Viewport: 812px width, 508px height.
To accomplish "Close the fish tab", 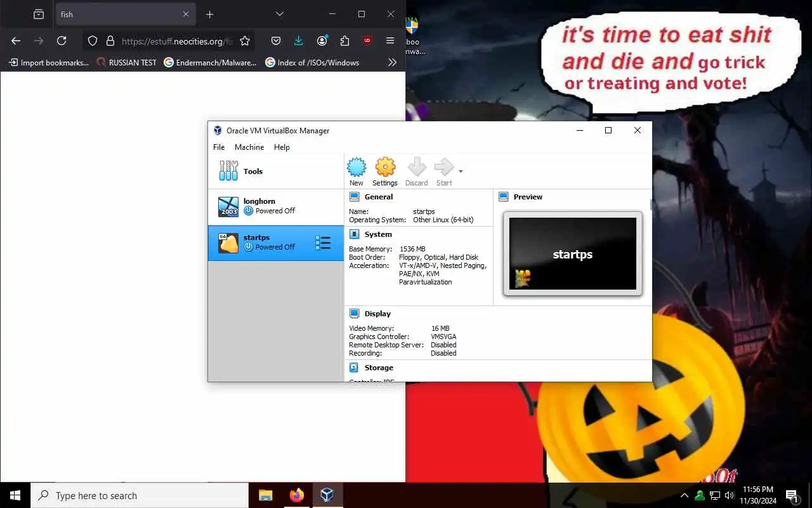I will click(x=186, y=14).
